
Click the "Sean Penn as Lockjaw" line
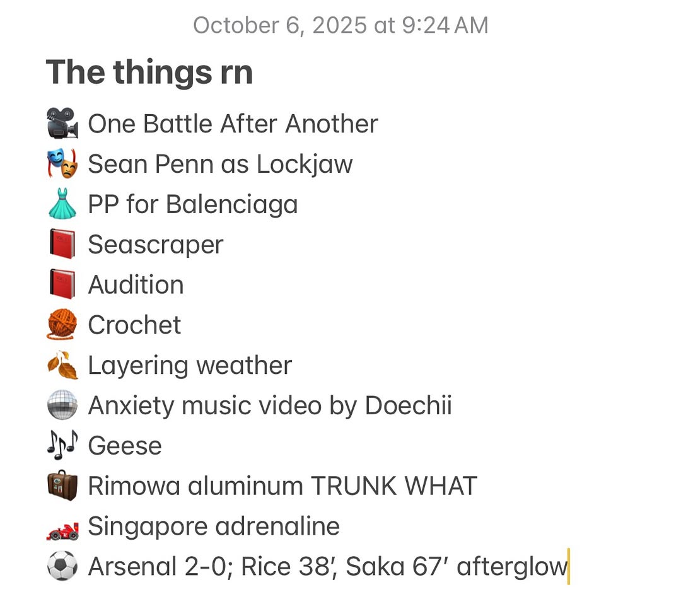coord(220,164)
